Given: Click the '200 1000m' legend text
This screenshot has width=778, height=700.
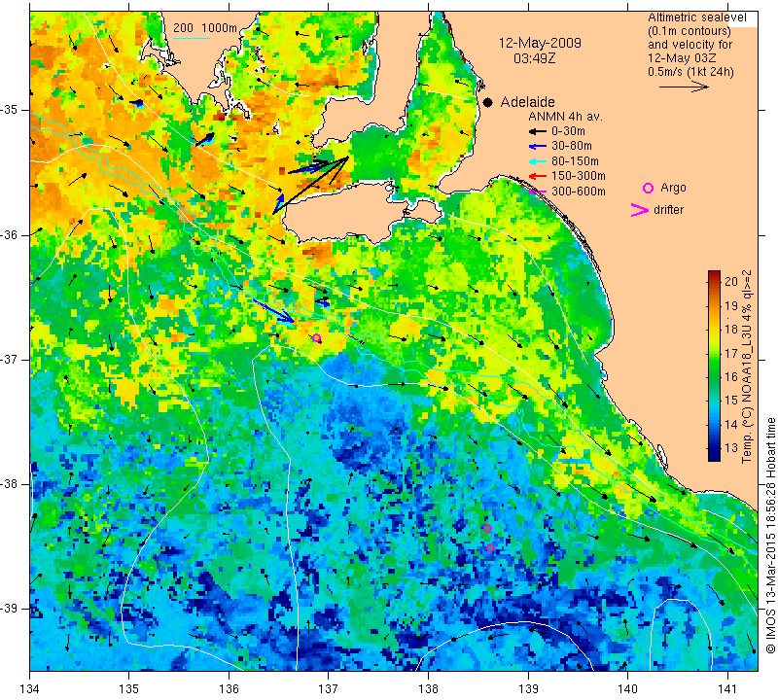Looking at the screenshot, I should coord(205,28).
